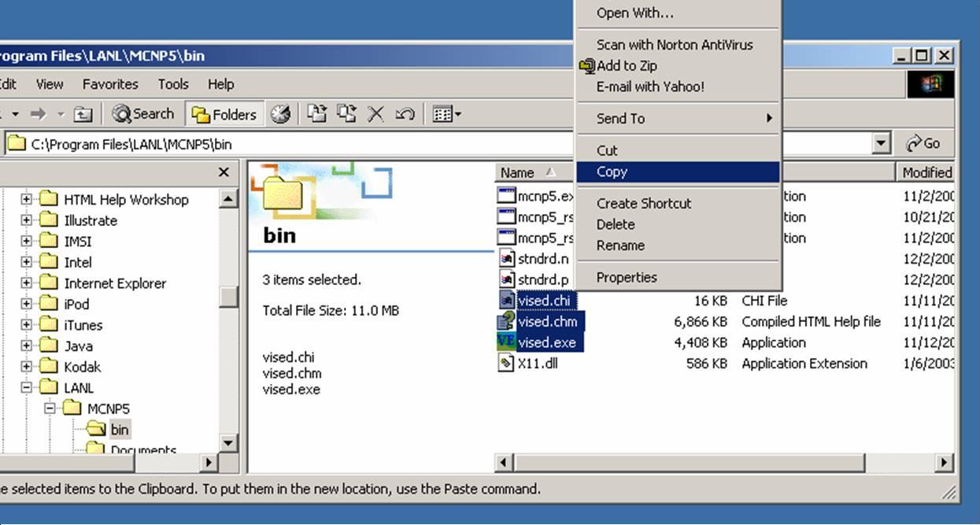The width and height of the screenshot is (980, 525).
Task: Open the Favorites menu
Action: pos(110,84)
